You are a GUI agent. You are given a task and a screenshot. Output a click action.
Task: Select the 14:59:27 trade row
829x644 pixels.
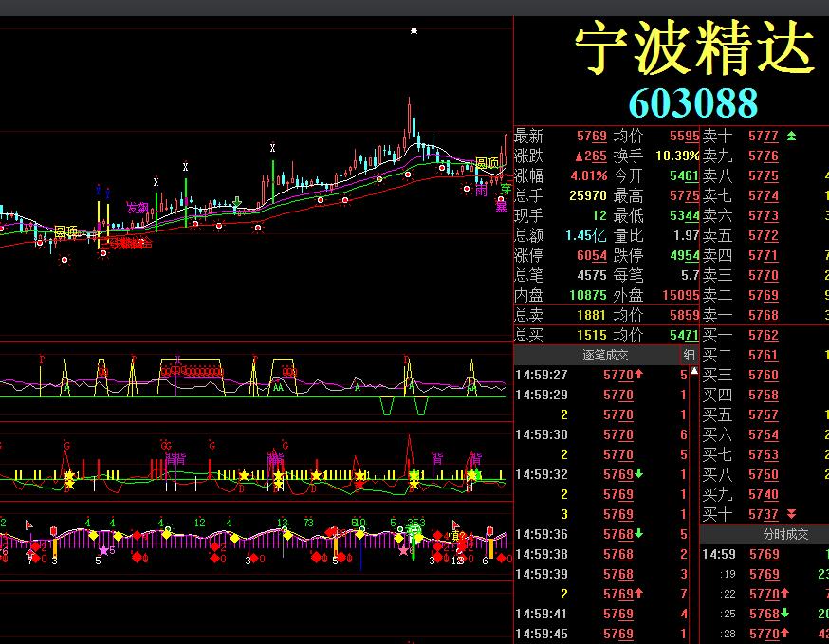click(x=601, y=375)
